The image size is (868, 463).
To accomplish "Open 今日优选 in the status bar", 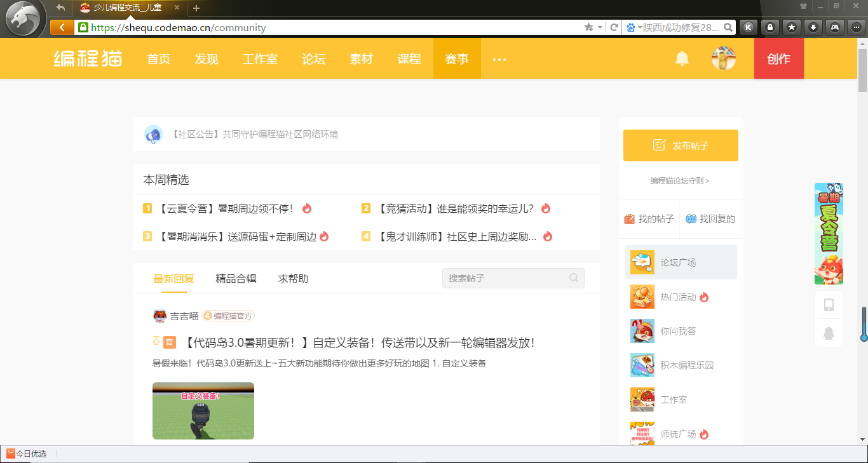I will click(x=27, y=453).
